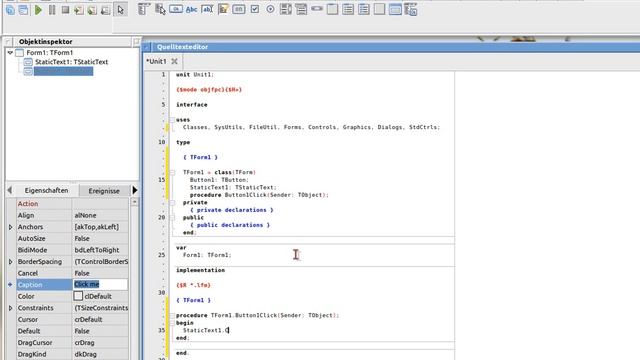Fold the TForm1 class declaration

click(x=172, y=173)
